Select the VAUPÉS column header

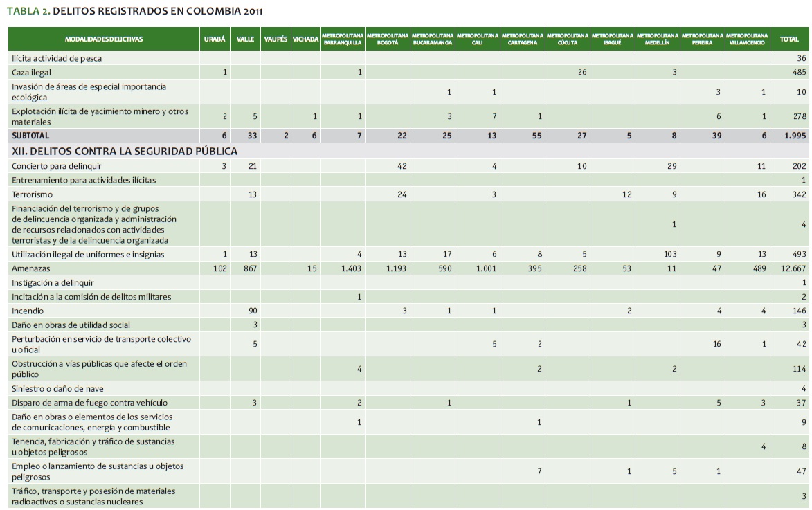[x=276, y=39]
